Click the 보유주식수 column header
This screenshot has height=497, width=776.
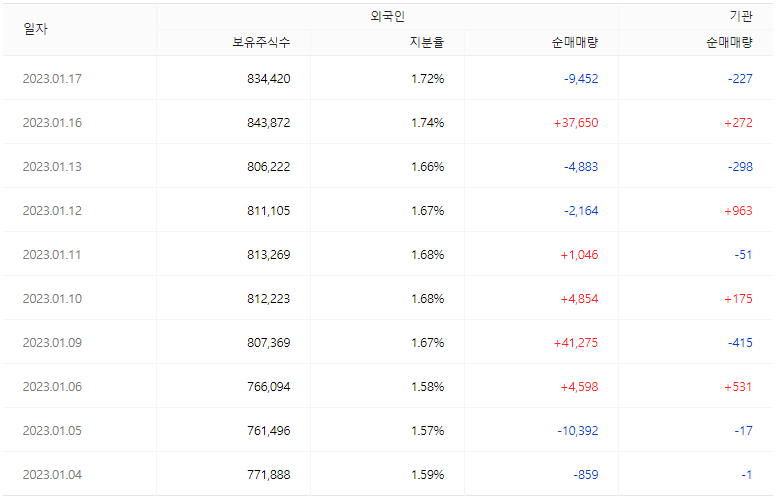[x=261, y=43]
